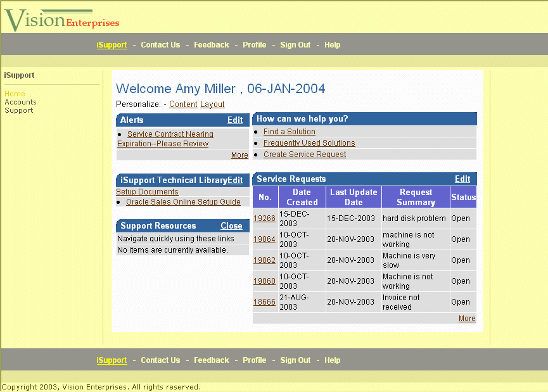Open the Personalize Layout link

(x=212, y=104)
